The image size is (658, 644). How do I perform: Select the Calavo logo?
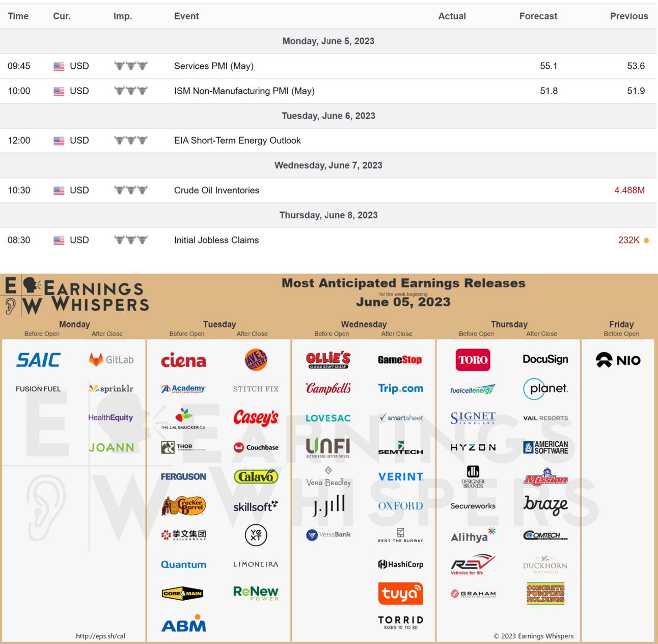point(256,476)
